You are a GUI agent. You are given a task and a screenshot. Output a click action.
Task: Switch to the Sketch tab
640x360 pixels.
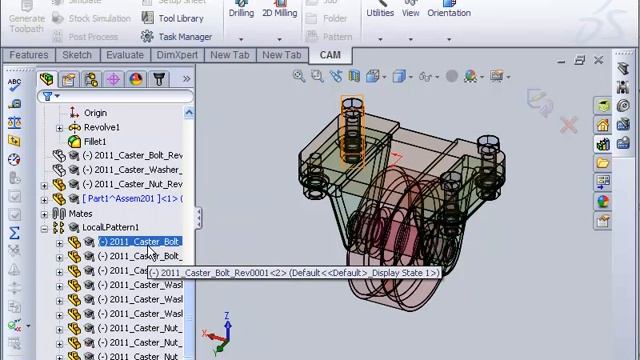point(77,55)
